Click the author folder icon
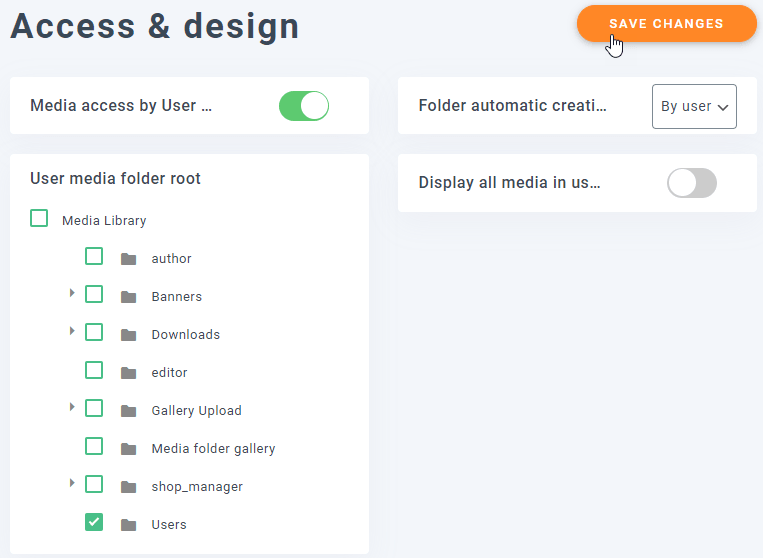 (128, 259)
